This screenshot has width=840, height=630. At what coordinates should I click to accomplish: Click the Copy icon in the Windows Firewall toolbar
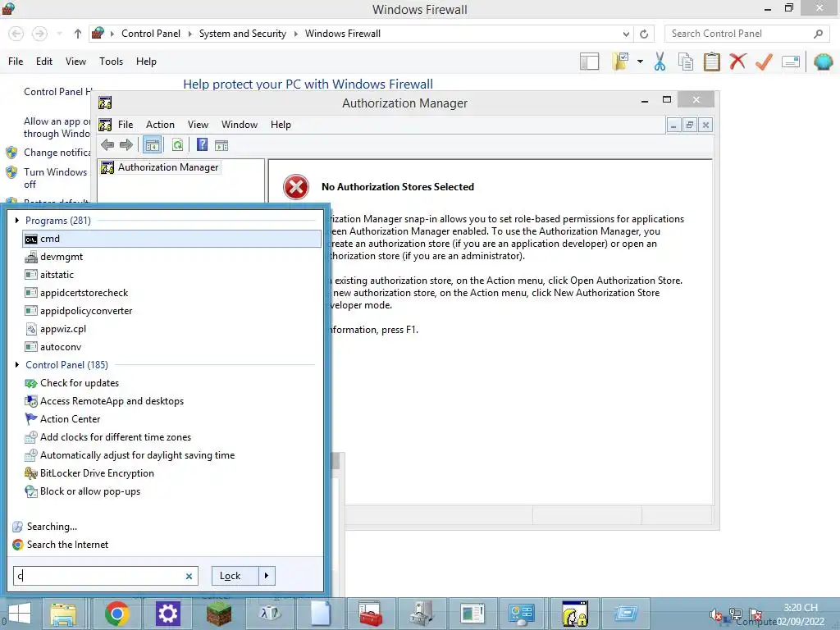[685, 62]
